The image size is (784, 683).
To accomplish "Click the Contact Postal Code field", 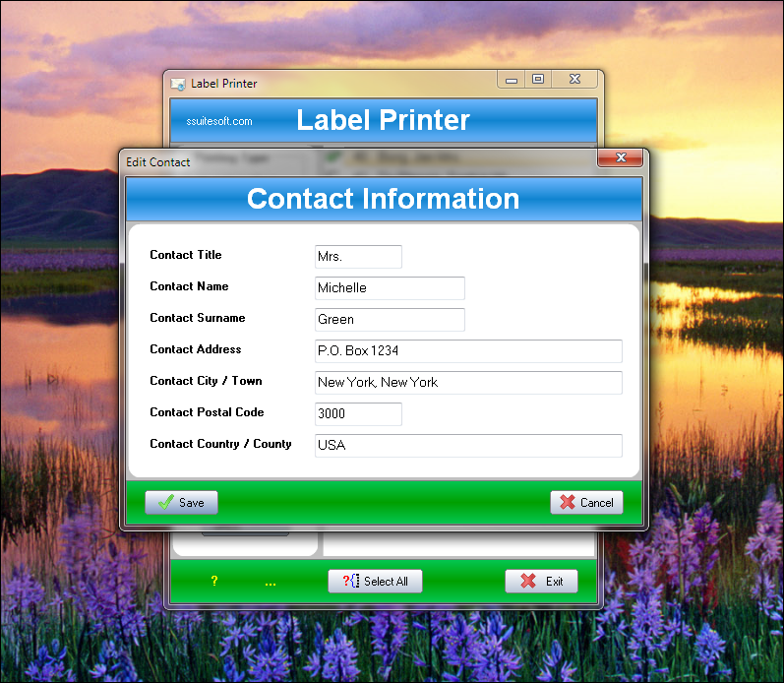I will click(358, 414).
